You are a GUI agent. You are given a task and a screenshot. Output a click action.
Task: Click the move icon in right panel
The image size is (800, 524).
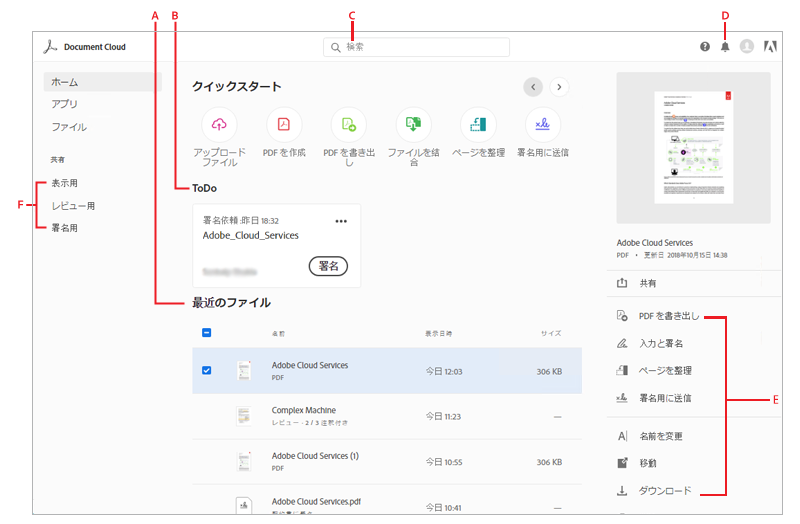pos(622,463)
